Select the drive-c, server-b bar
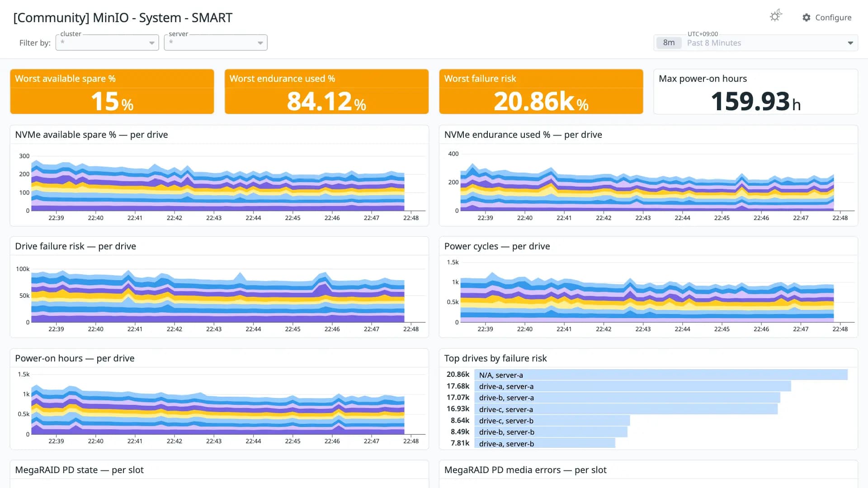868x488 pixels. click(x=552, y=421)
